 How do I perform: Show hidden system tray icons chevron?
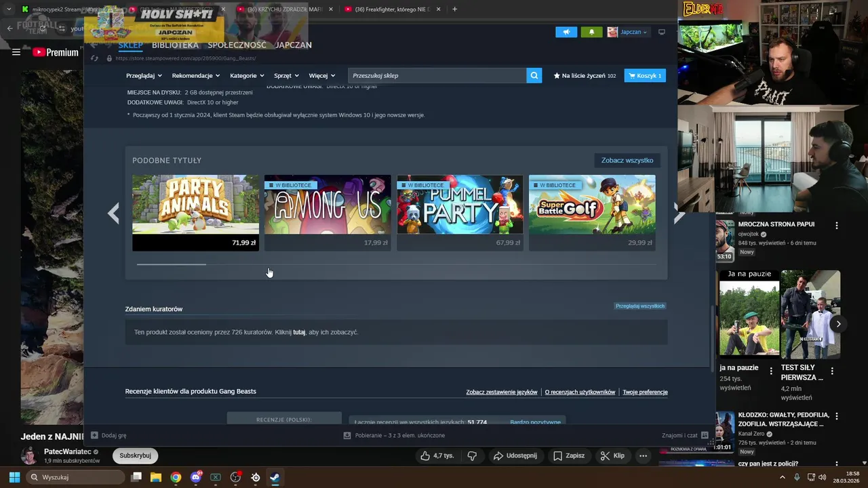(782, 477)
